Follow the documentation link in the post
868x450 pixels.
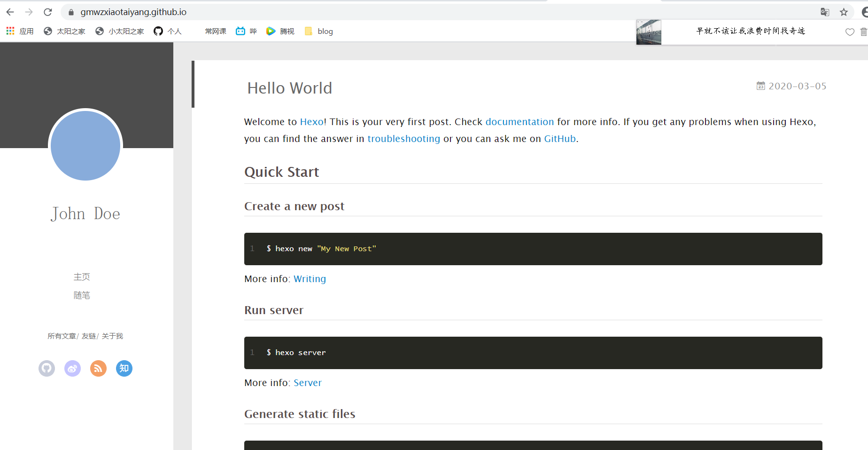pos(519,122)
